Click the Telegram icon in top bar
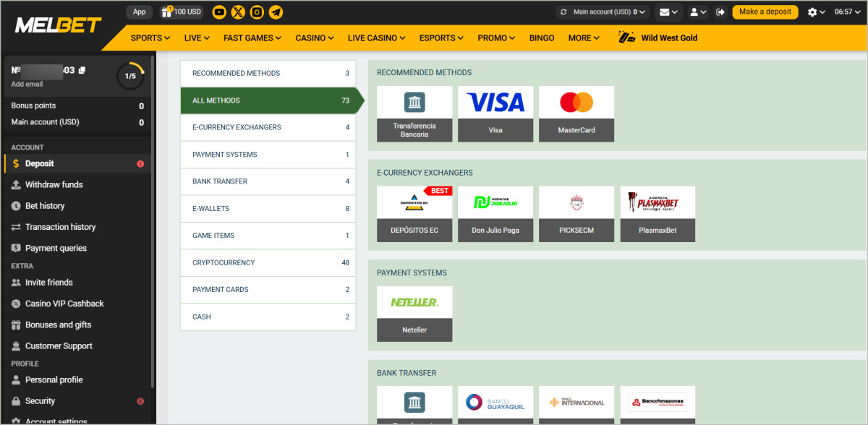 (x=276, y=12)
